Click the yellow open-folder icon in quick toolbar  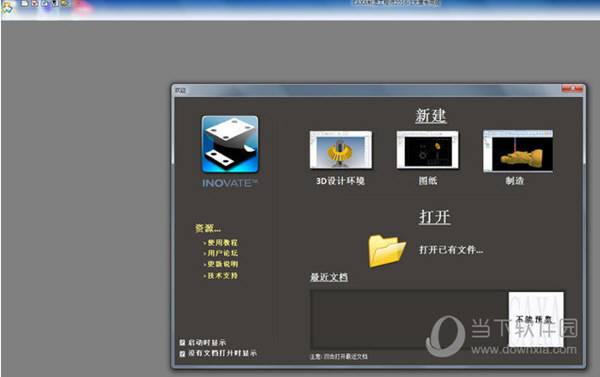(x=65, y=3)
